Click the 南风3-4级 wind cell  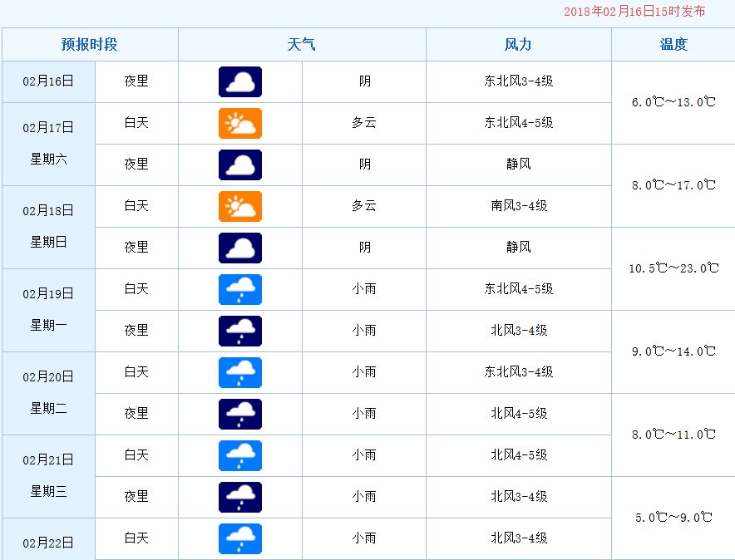point(519,205)
